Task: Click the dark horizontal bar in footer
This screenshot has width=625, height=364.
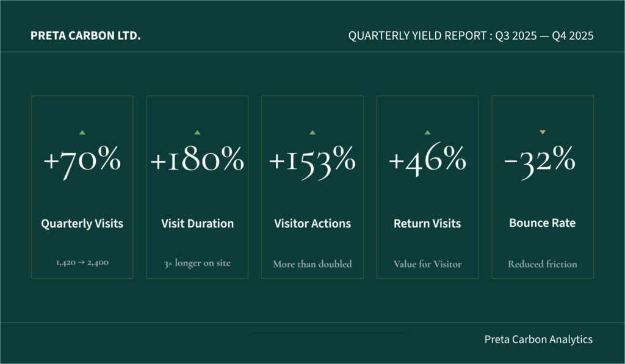Action: [329, 334]
